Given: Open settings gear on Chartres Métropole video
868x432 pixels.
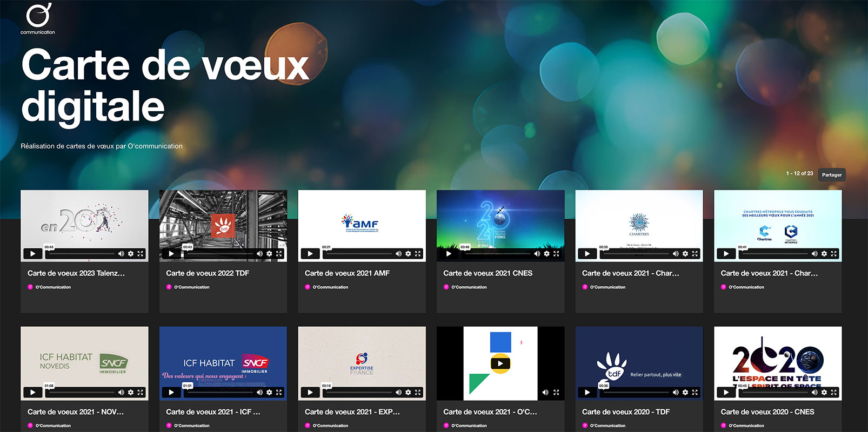Looking at the screenshot, I should (824, 254).
